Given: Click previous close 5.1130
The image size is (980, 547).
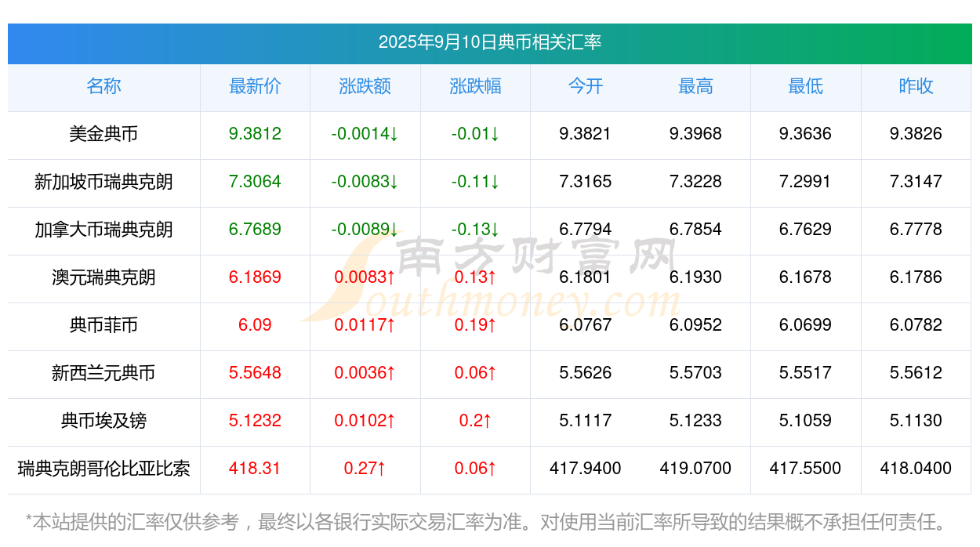Looking at the screenshot, I should 916,421.
